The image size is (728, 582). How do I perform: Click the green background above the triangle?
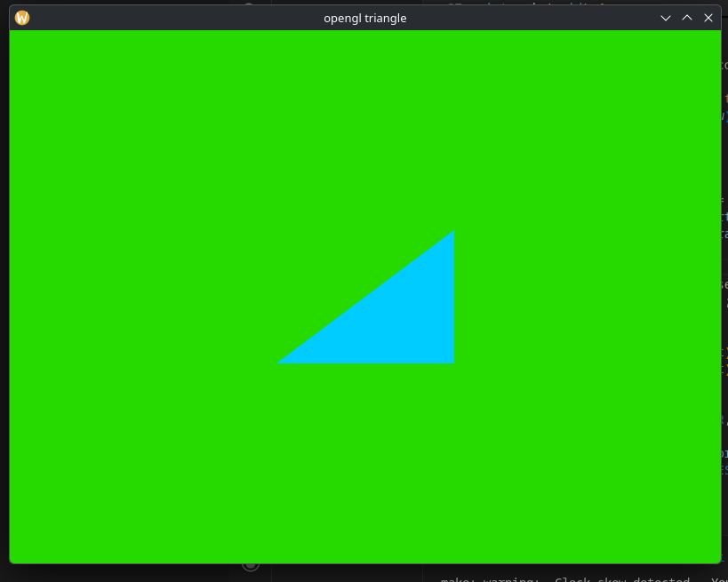(364, 133)
